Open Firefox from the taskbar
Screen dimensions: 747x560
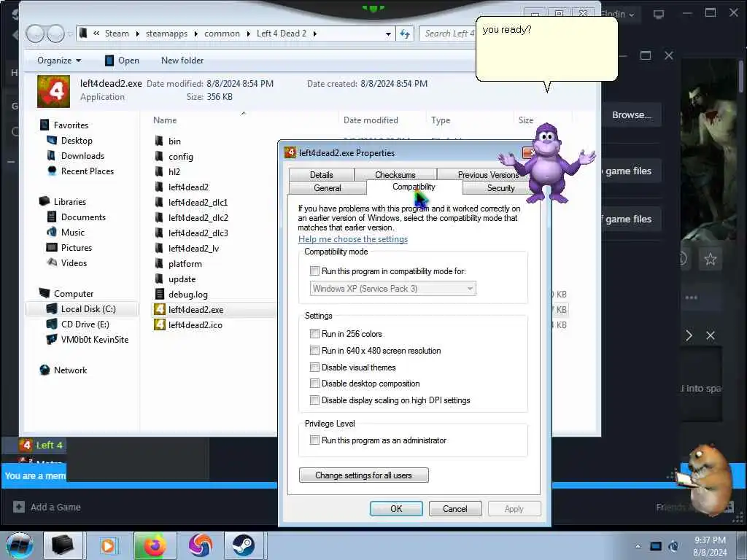tap(155, 545)
